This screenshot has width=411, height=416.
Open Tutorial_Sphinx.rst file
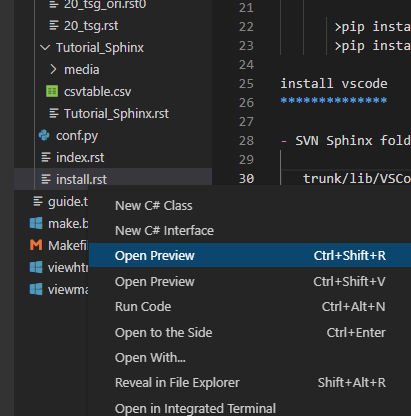(x=116, y=114)
